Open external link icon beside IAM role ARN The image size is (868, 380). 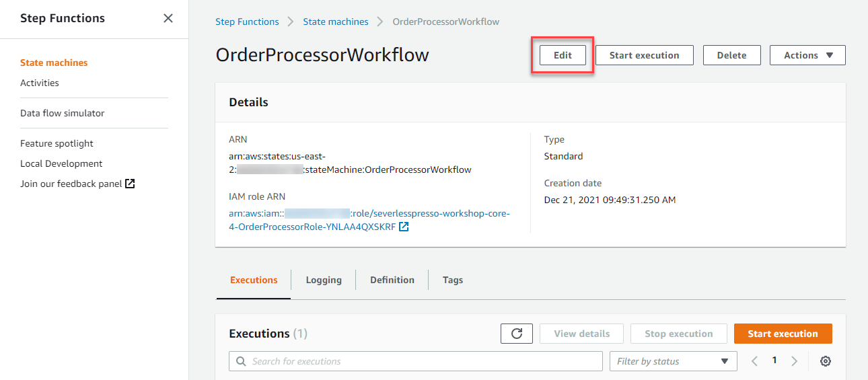tap(404, 227)
